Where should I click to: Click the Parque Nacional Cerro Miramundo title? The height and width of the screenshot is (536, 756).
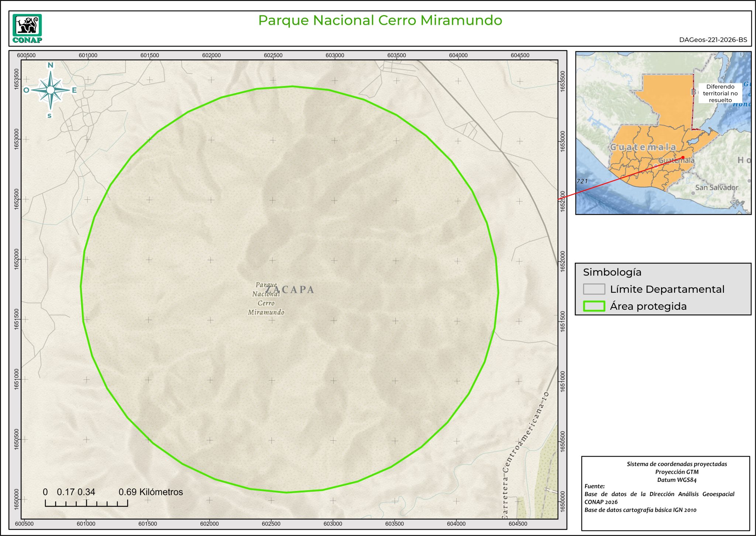[380, 20]
